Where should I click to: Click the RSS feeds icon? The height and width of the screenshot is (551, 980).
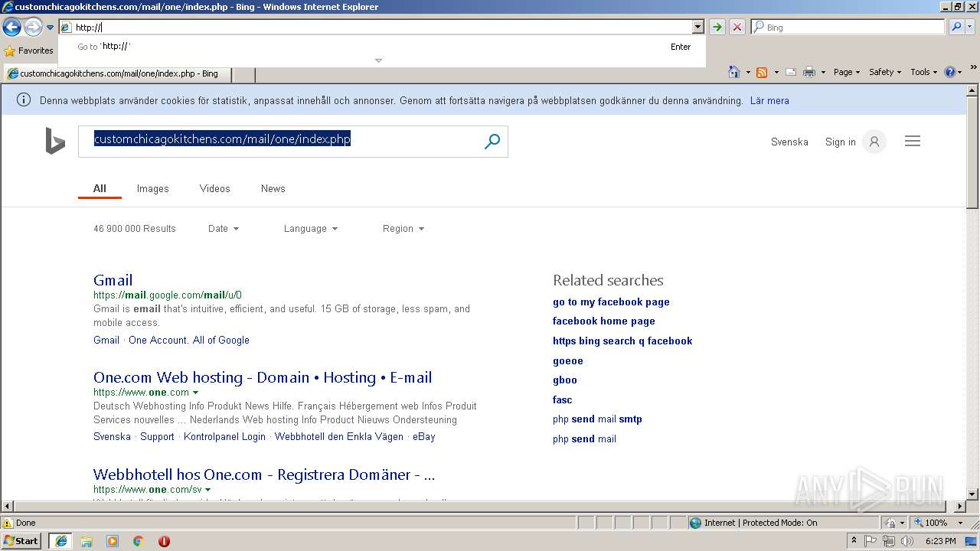coord(762,72)
